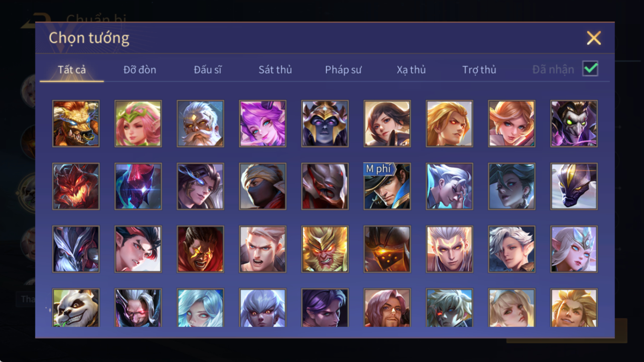The height and width of the screenshot is (362, 644).
Task: Close the 'Chọn tướng' dialog
Action: (594, 38)
